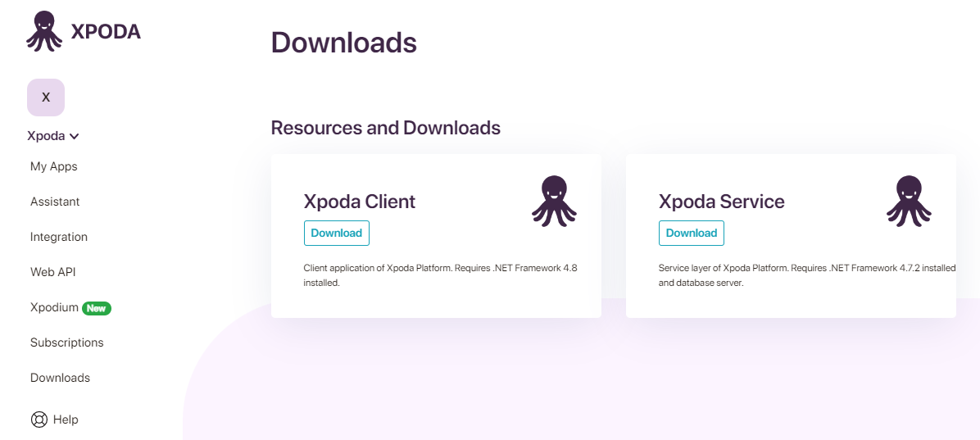Open the X user avatar tile

46,98
